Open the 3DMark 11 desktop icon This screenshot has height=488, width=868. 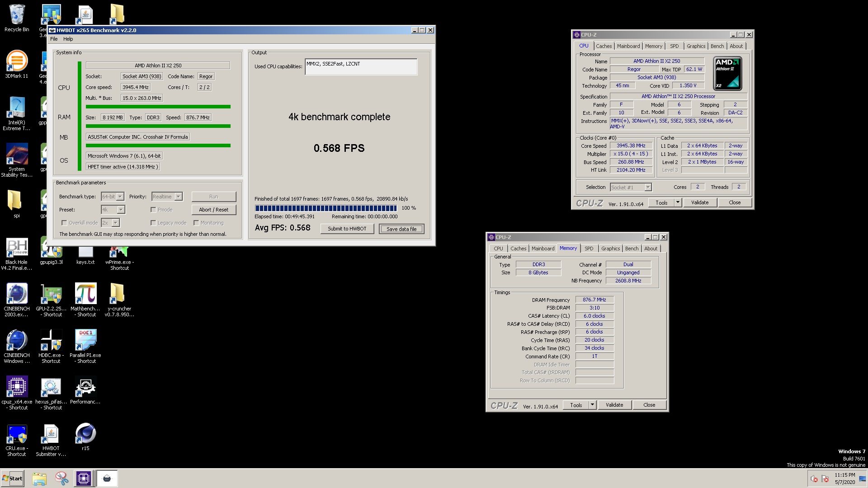click(x=17, y=64)
